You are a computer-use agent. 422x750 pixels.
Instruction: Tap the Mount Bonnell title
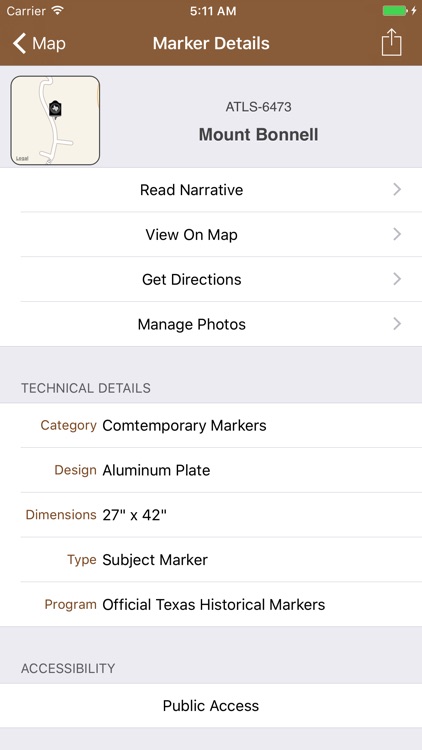click(258, 134)
